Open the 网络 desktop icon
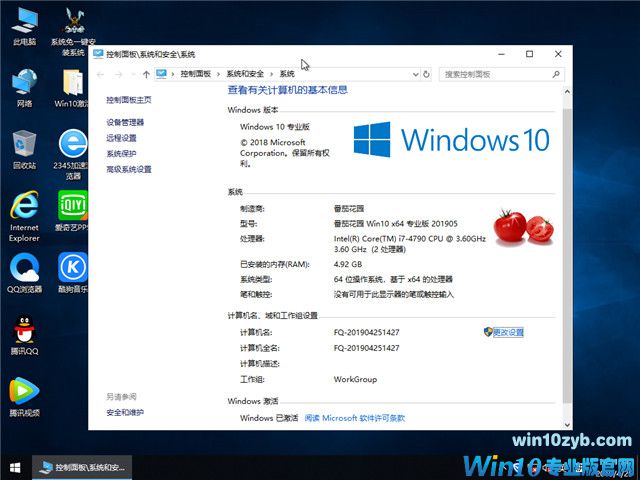 tap(24, 88)
